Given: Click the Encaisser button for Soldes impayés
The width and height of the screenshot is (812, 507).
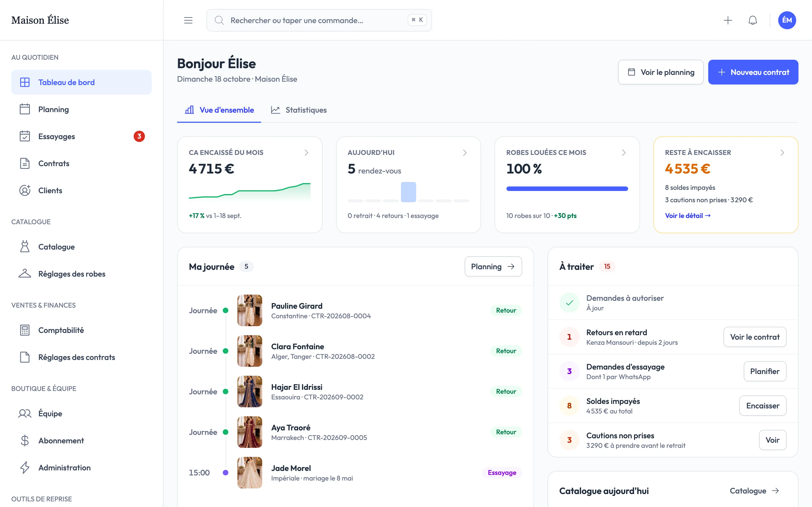Looking at the screenshot, I should coord(762,406).
